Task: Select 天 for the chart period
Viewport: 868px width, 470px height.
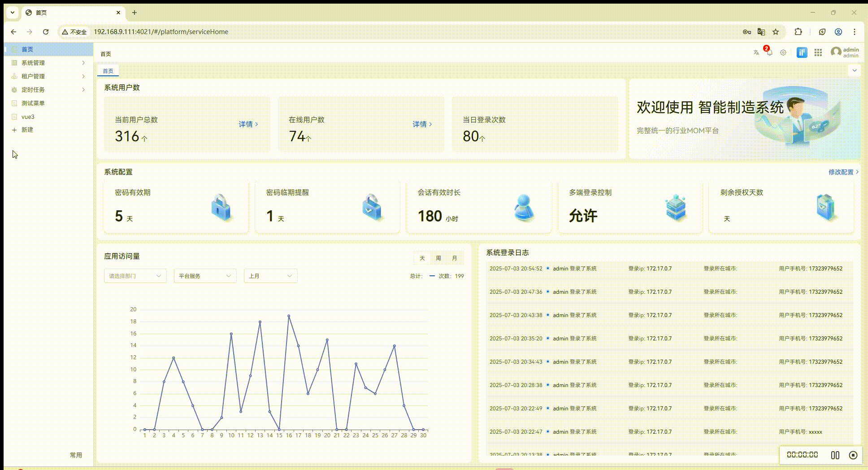Action: point(421,258)
